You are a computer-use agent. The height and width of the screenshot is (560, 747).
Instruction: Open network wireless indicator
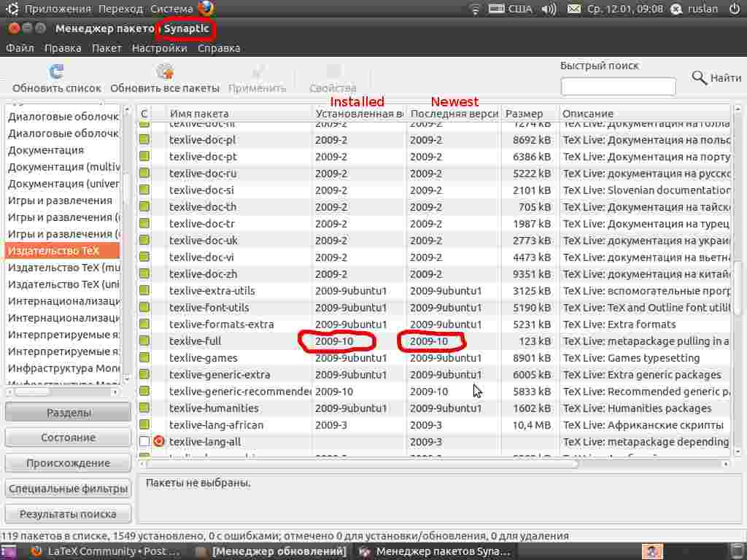click(x=474, y=9)
